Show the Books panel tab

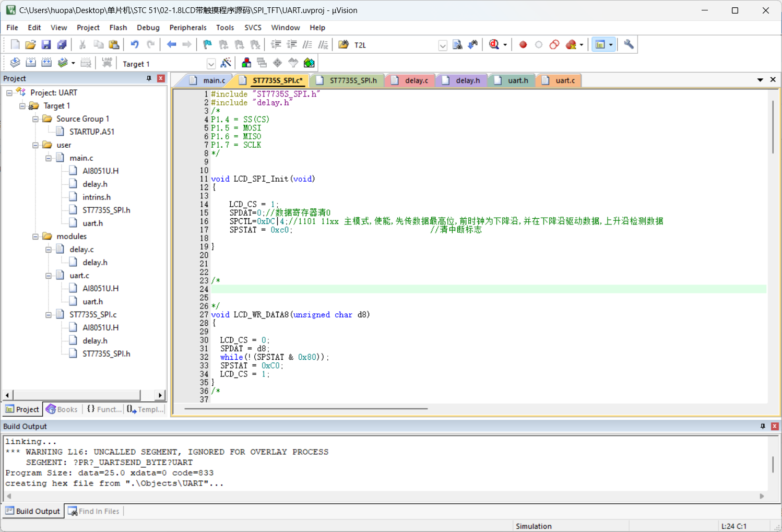click(x=62, y=409)
